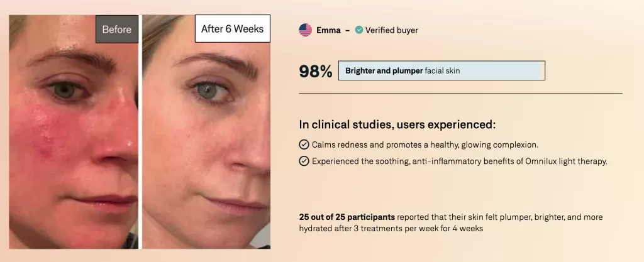The height and width of the screenshot is (262, 644).
Task: Click the 'Verified buyer' text
Action: [x=392, y=30]
